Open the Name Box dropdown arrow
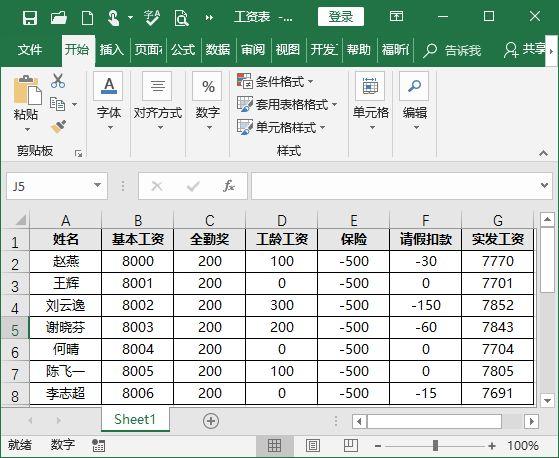The image size is (559, 458). pos(97,185)
